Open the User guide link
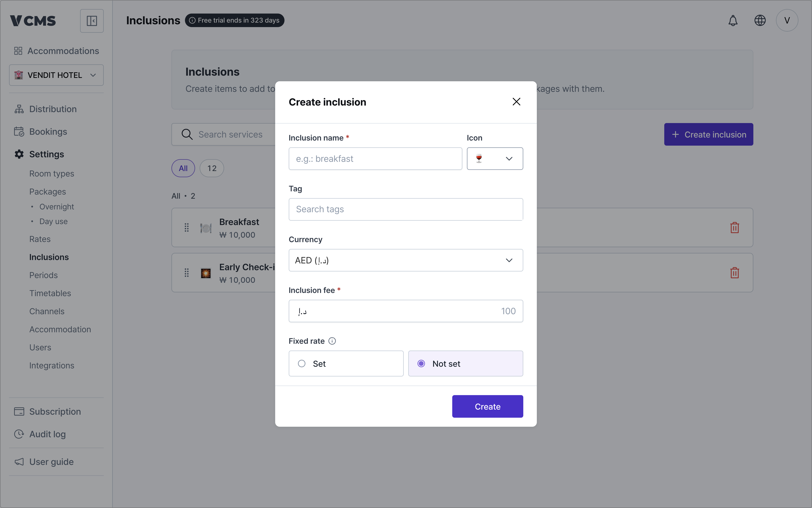Screen dimensions: 812x508 click(51, 462)
